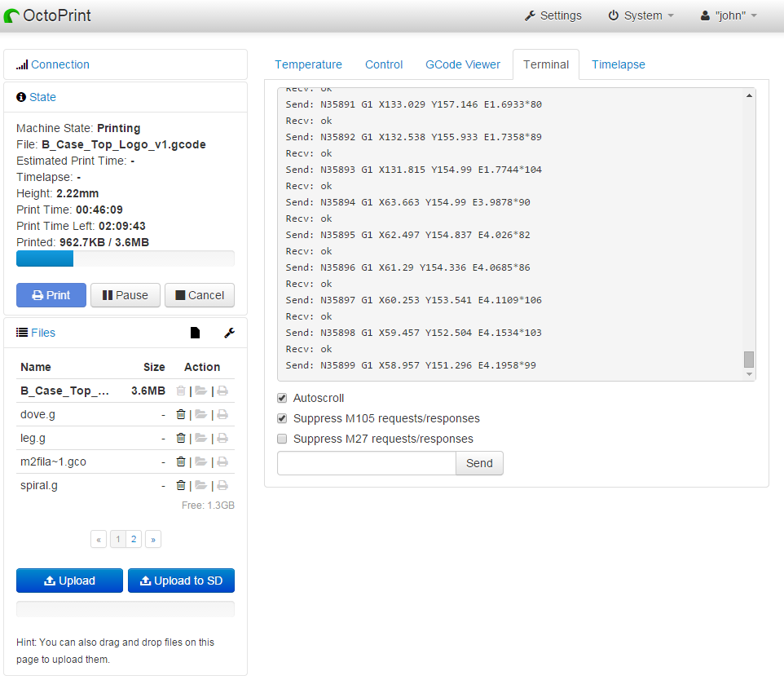Switch to the GCode Viewer tab
Image resolution: width=784 pixels, height=680 pixels.
click(x=463, y=64)
